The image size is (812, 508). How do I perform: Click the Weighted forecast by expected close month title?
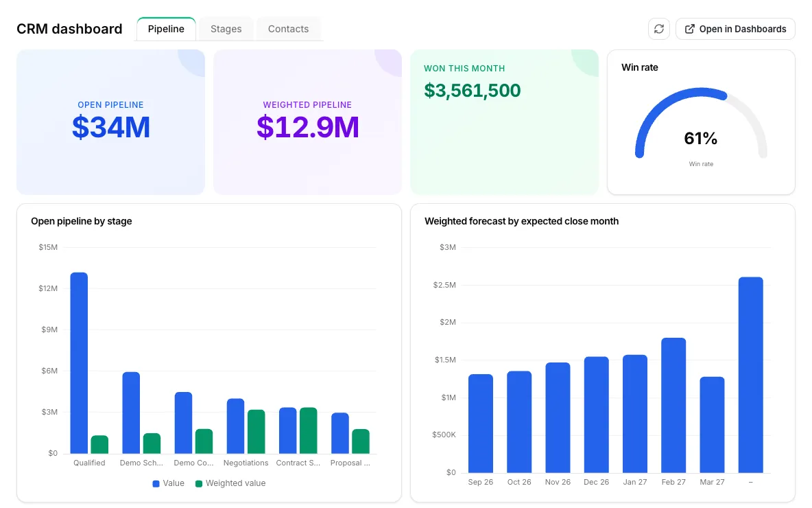(x=521, y=221)
